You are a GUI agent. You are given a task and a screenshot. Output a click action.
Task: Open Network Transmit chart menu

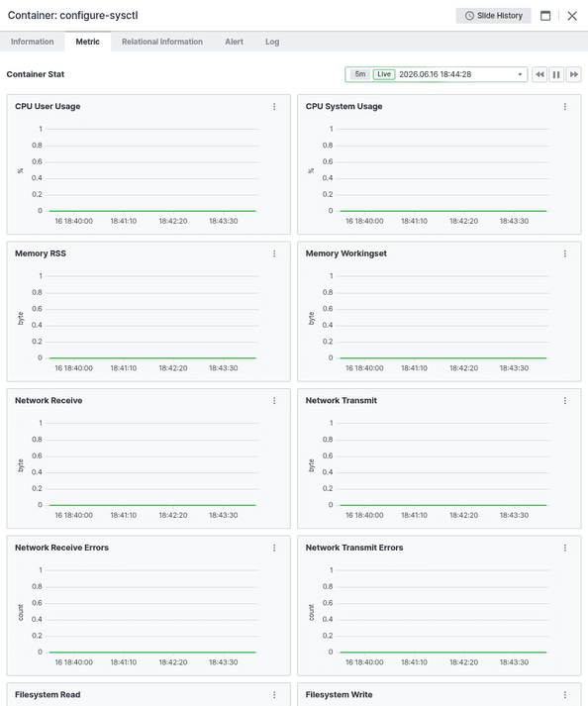tap(565, 401)
